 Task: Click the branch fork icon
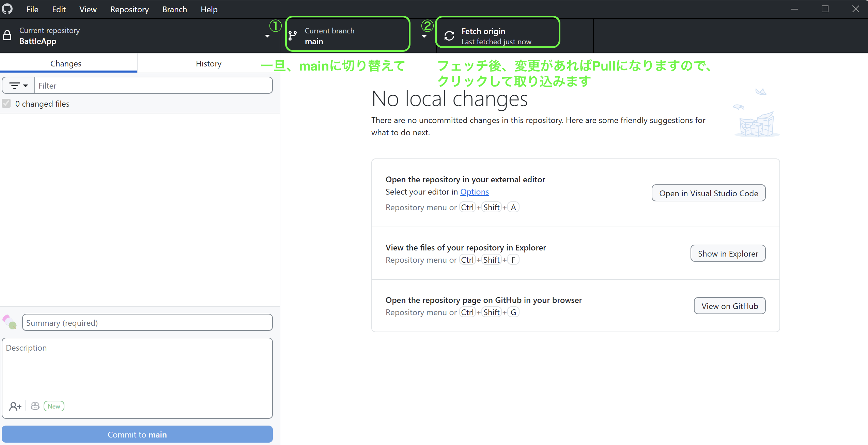[x=292, y=35]
